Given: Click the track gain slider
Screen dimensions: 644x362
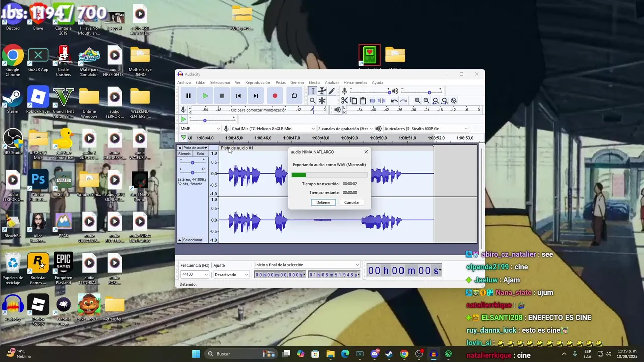Looking at the screenshot, I should [x=192, y=162].
